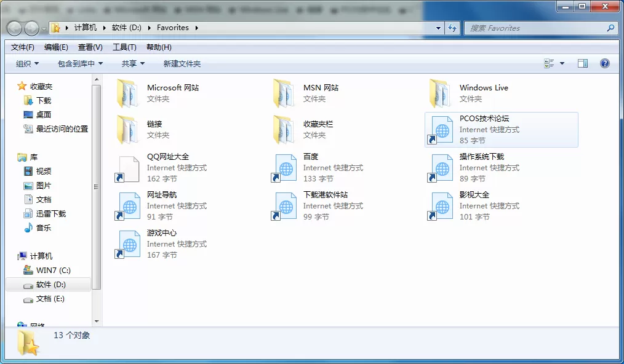This screenshot has height=364, width=624.
Task: Open the MSN 网站 folder icon
Action: pyautogui.click(x=284, y=93)
